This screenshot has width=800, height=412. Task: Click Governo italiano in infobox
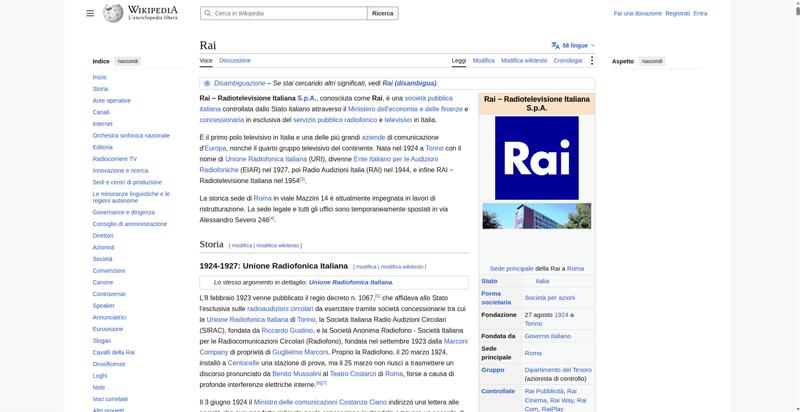click(x=547, y=337)
